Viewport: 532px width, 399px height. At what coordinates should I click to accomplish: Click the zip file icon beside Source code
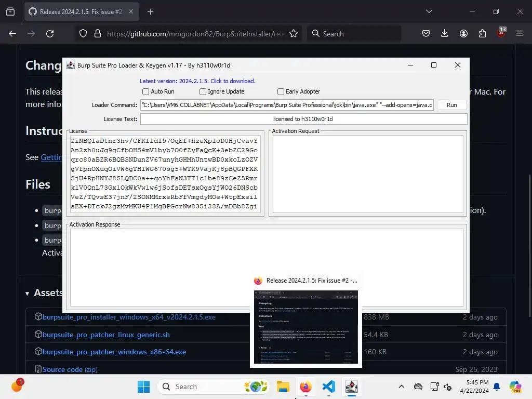pyautogui.click(x=38, y=369)
